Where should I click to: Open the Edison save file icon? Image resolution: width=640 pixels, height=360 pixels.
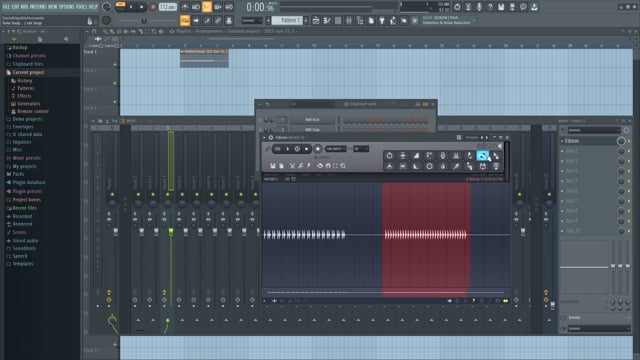[x=273, y=166]
